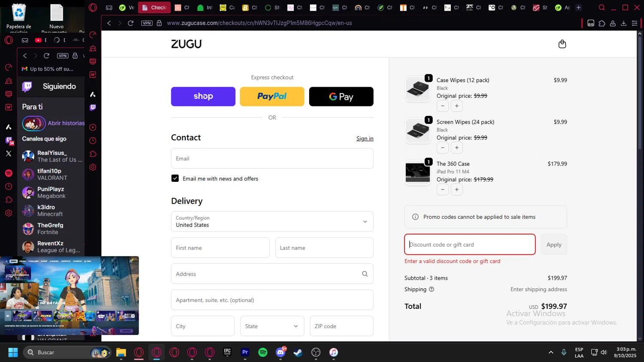Open Extensions cube icon in checkout toolbar
Screen dimensions: 644x362
(x=602, y=23)
